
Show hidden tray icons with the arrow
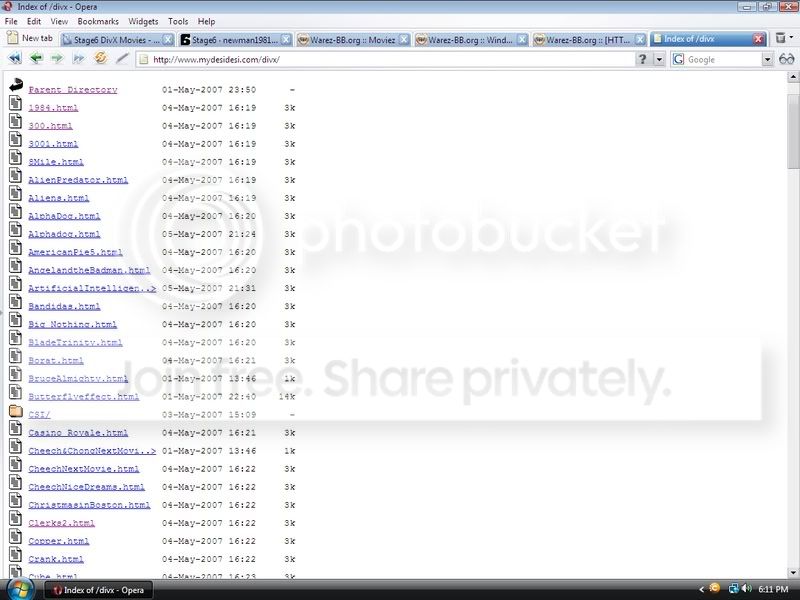tap(701, 589)
